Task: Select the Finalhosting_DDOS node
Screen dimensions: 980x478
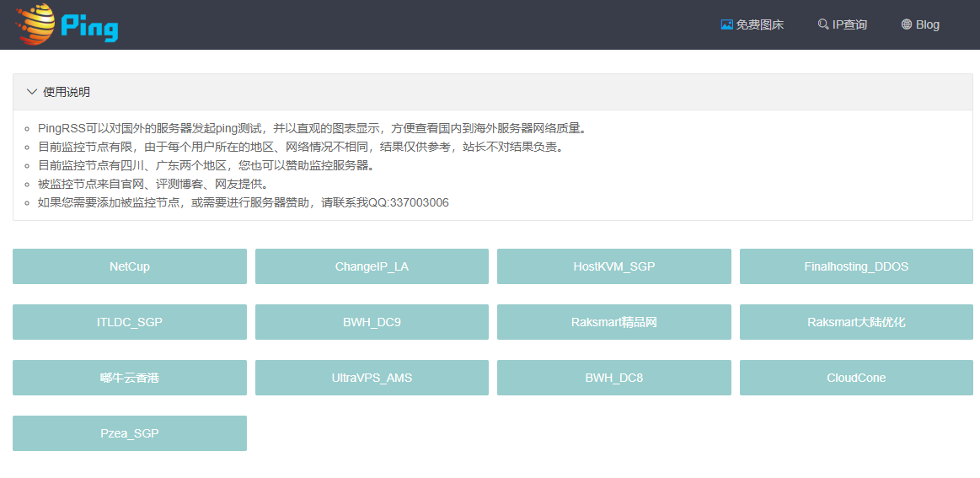Action: [856, 266]
